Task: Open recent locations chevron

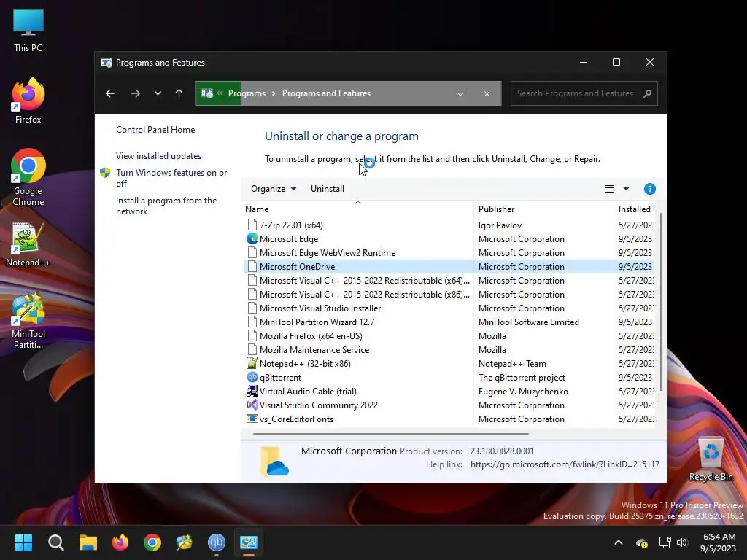Action: click(x=158, y=93)
